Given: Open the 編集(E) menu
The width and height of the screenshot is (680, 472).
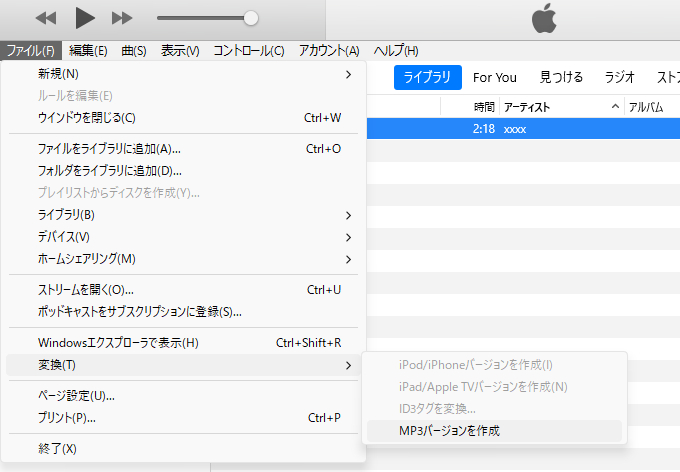Looking at the screenshot, I should [x=88, y=51].
